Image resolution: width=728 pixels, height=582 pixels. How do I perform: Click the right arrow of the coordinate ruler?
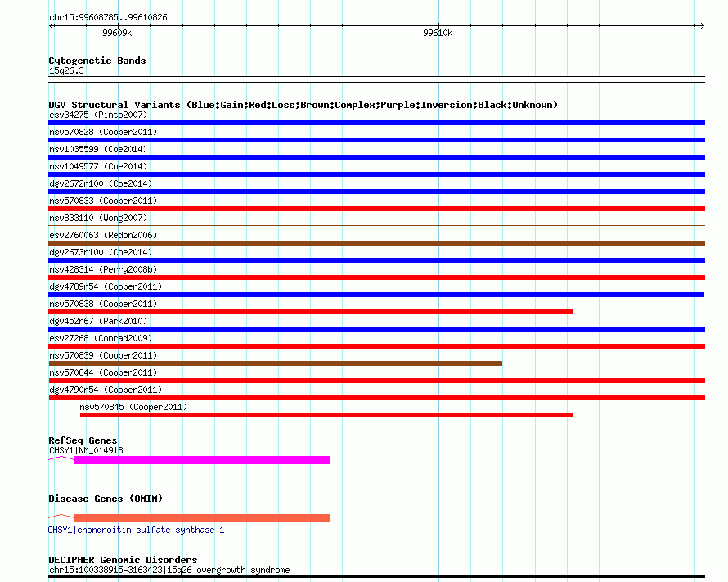point(702,25)
